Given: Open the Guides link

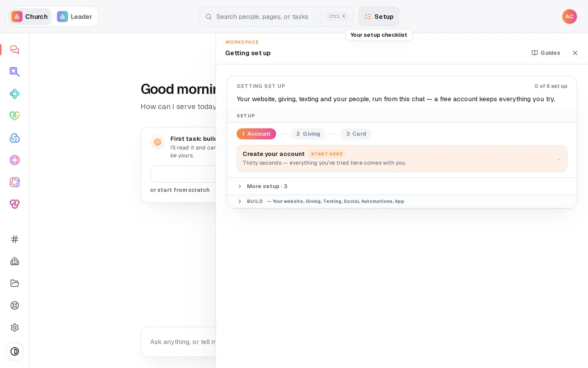Looking at the screenshot, I should (x=546, y=53).
